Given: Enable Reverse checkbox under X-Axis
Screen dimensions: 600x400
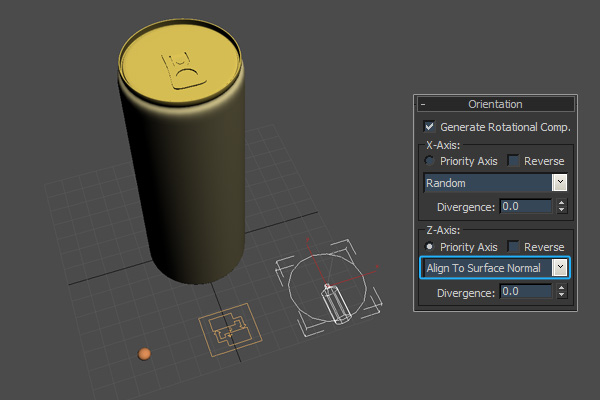Looking at the screenshot, I should tap(514, 161).
